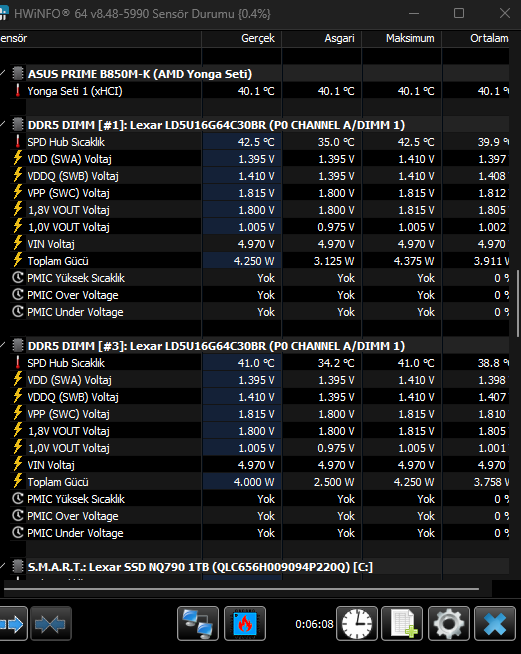Collapse the ASUS PRIME B850M-K sensor group
This screenshot has height=654, width=521.
pos(3,74)
